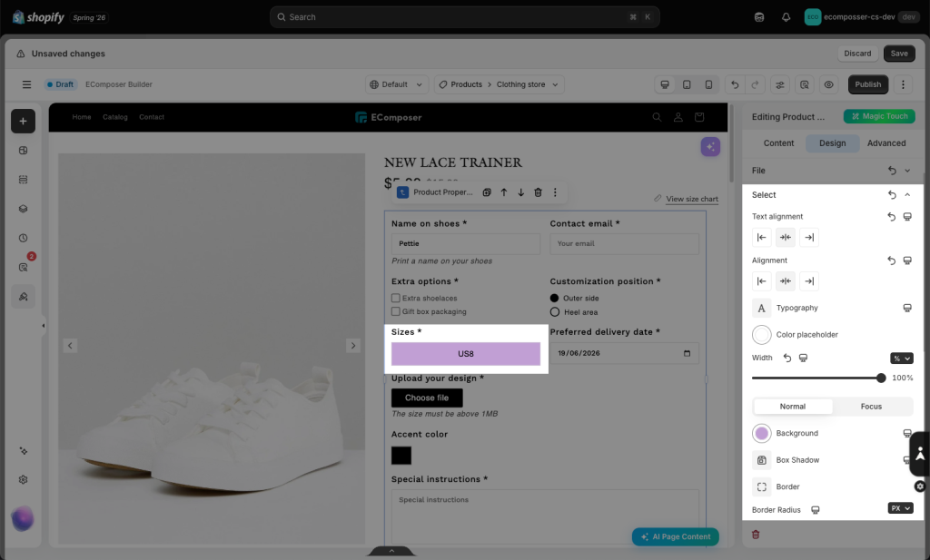Click the red trash icon at the panel bottom
The width and height of the screenshot is (930, 560).
(756, 535)
